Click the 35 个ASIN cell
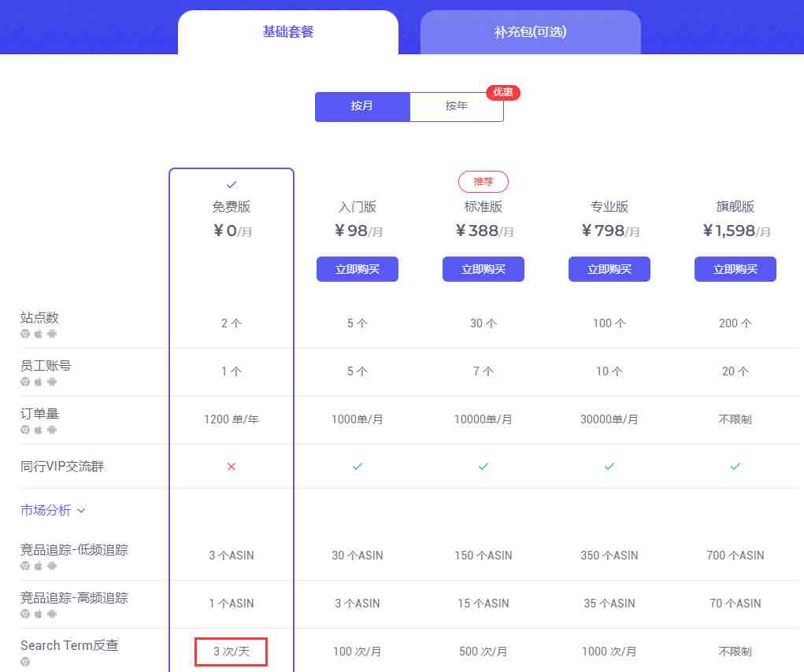Viewport: 804px width, 672px height. [x=609, y=604]
